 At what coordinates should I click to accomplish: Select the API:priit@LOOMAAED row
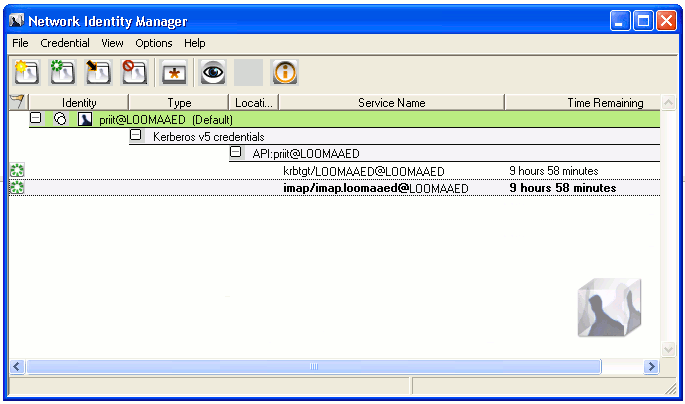click(444, 153)
